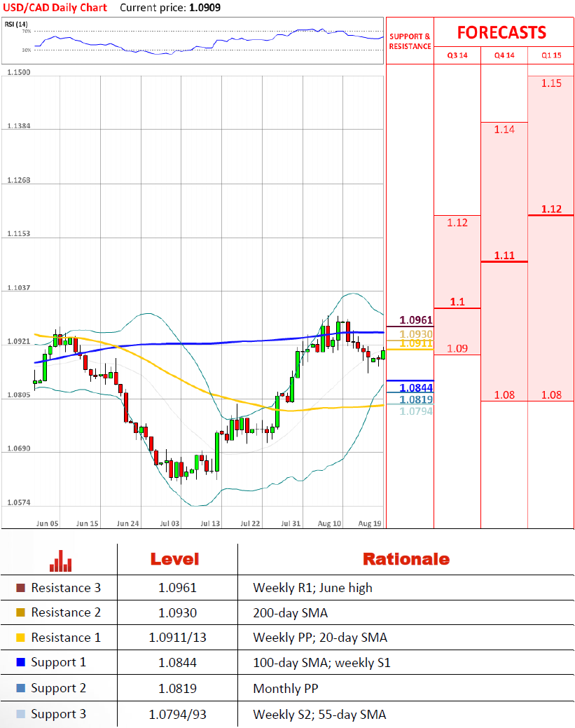The width and height of the screenshot is (575, 728).
Task: Click the Resistance 3 maroon color swatch
Action: tap(20, 588)
